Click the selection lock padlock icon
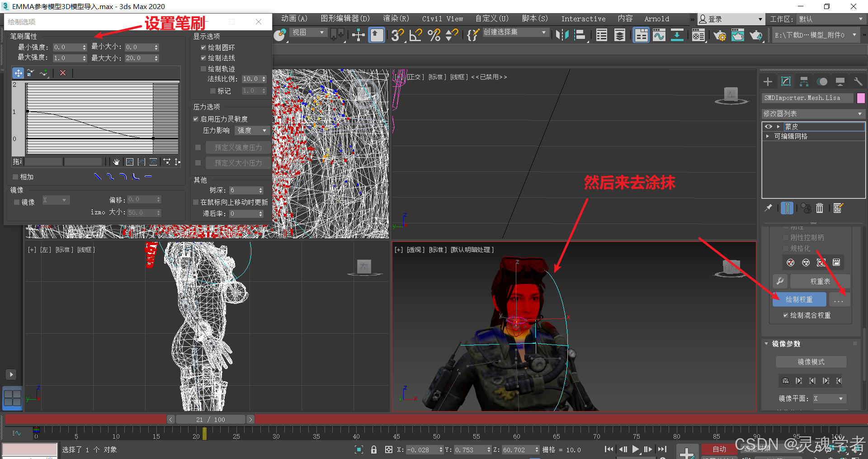This screenshot has width=868, height=459. [x=374, y=450]
